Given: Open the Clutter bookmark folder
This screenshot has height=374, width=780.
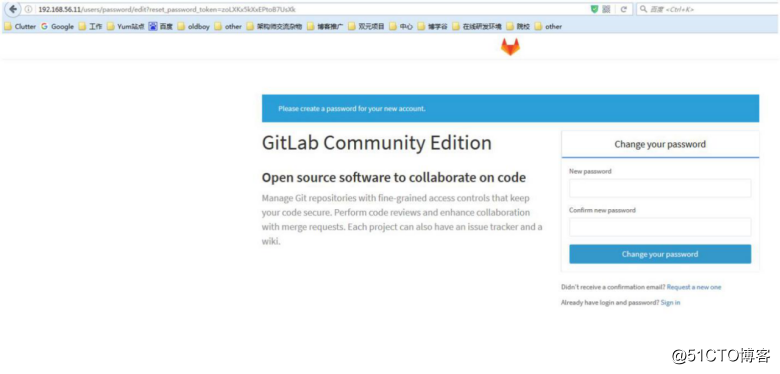Looking at the screenshot, I should (20, 27).
